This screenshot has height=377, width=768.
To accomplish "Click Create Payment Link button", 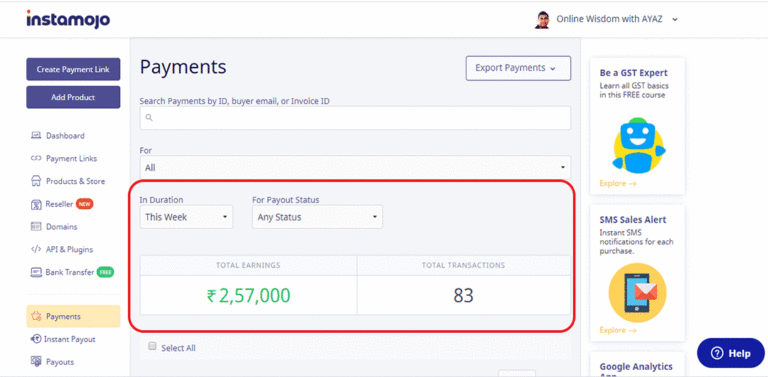I will coord(73,69).
